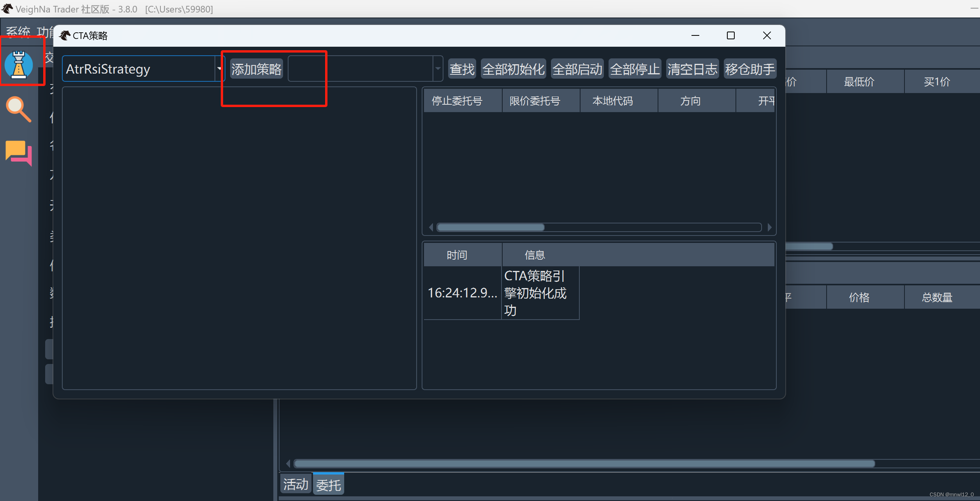Click the horse logo in CTA策略 titlebar
Viewport: 980px width, 501px height.
pyautogui.click(x=65, y=36)
